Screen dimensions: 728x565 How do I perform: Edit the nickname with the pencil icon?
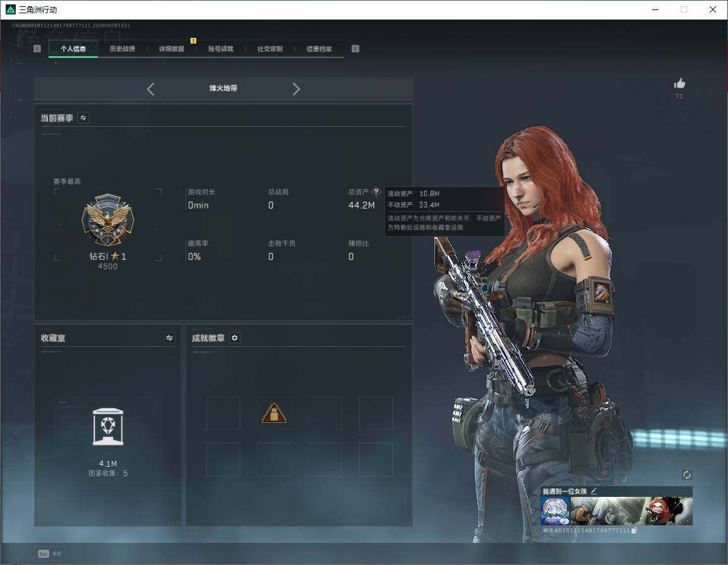pyautogui.click(x=594, y=491)
